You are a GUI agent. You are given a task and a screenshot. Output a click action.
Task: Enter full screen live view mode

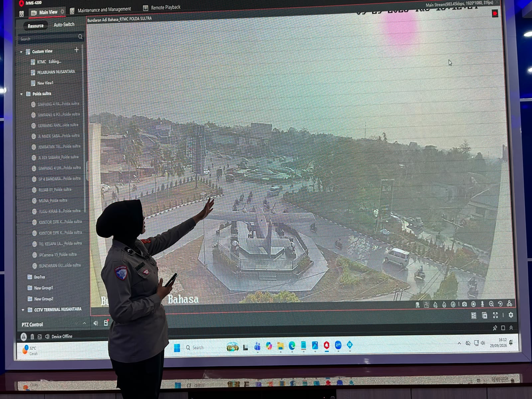click(x=495, y=315)
